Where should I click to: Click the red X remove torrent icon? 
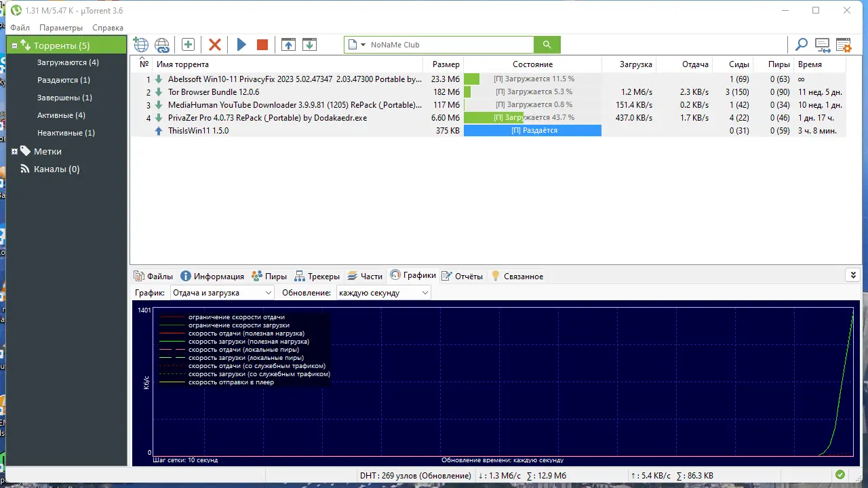(215, 45)
